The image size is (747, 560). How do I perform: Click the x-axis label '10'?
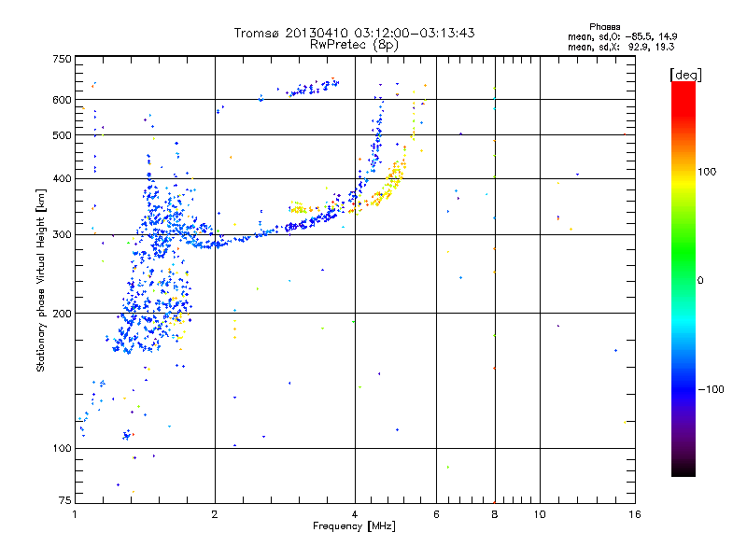point(540,514)
